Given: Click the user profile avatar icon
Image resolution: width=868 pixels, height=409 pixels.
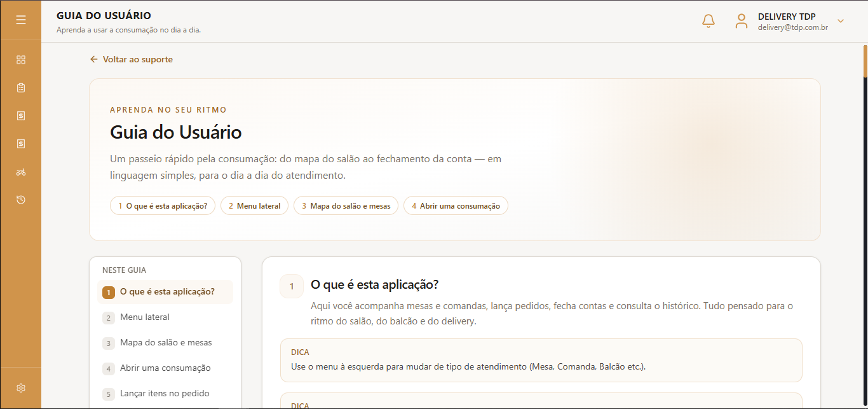Looking at the screenshot, I should (742, 21).
